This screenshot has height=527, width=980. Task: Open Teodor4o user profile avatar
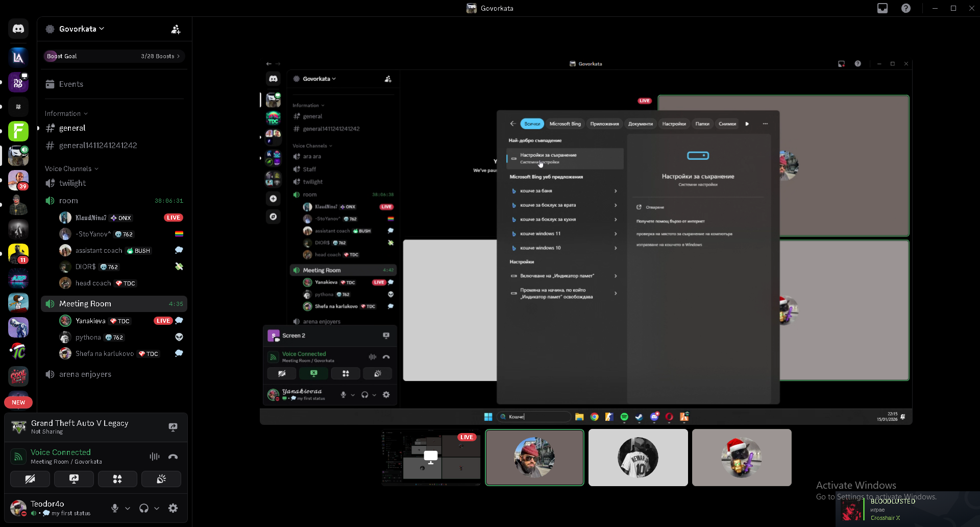click(x=18, y=508)
